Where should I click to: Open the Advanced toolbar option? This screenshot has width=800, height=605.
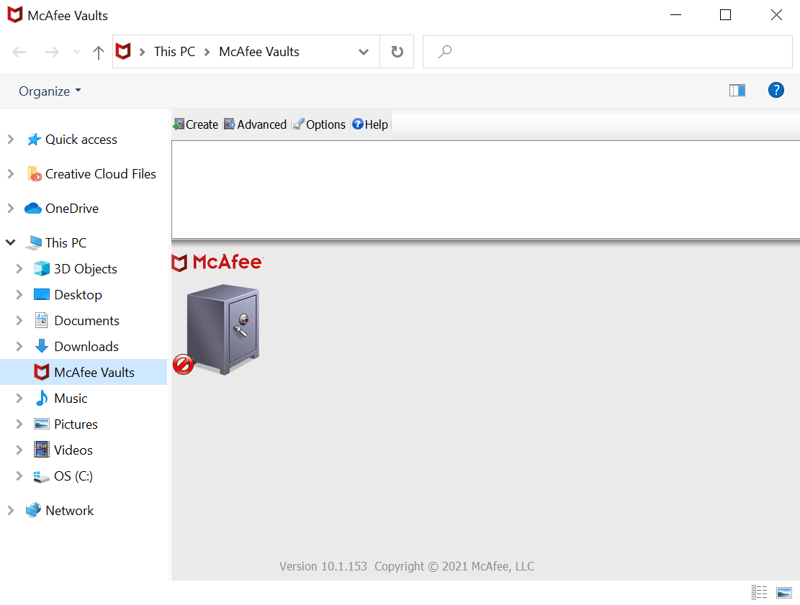(255, 124)
